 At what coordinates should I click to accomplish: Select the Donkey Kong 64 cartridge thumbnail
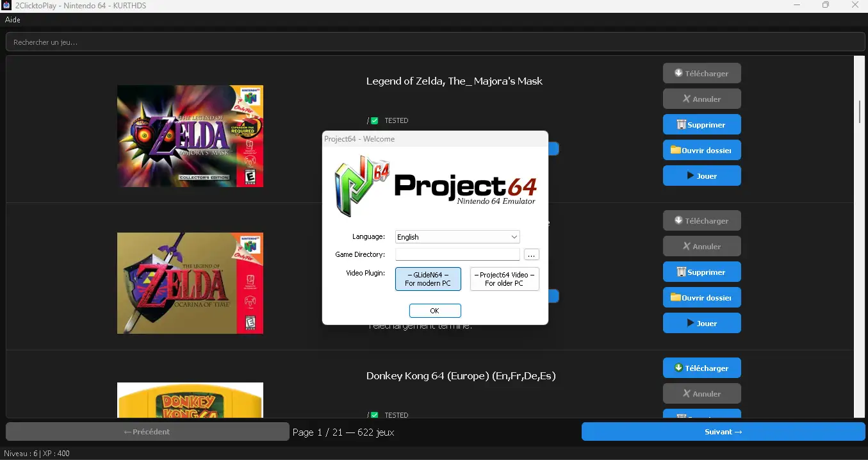point(190,400)
